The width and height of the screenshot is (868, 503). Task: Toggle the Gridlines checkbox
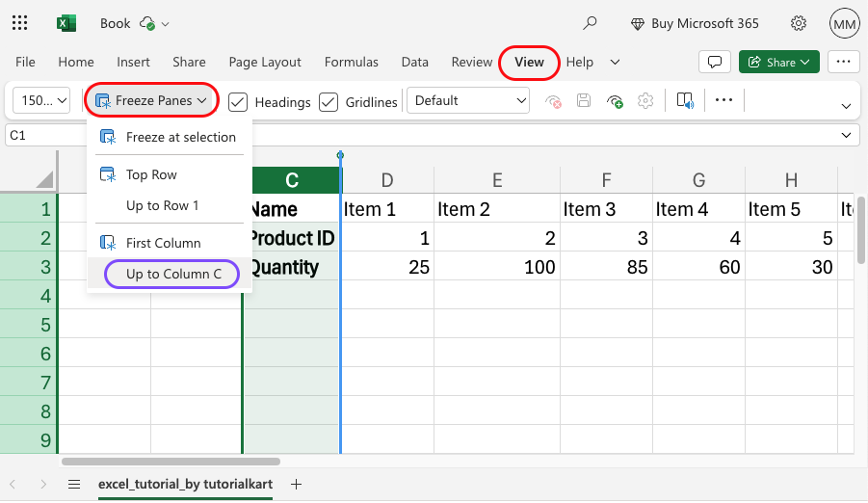pyautogui.click(x=329, y=102)
